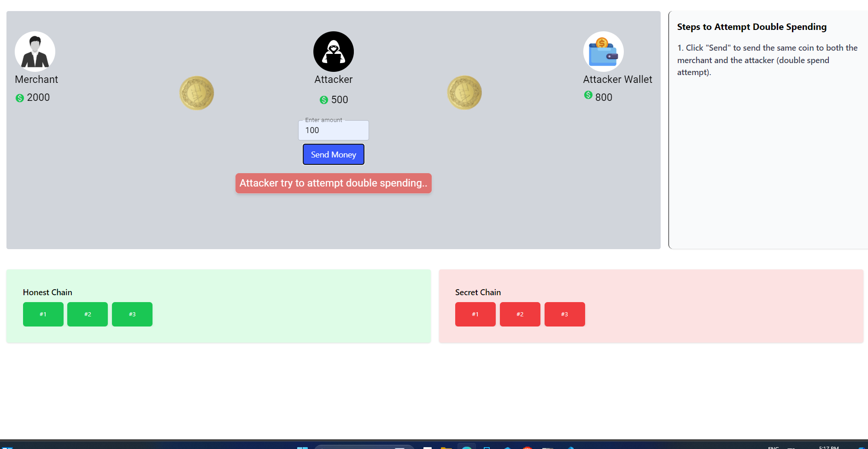This screenshot has height=449, width=868.
Task: Select block #3 in the Honest Chain
Action: tap(132, 315)
